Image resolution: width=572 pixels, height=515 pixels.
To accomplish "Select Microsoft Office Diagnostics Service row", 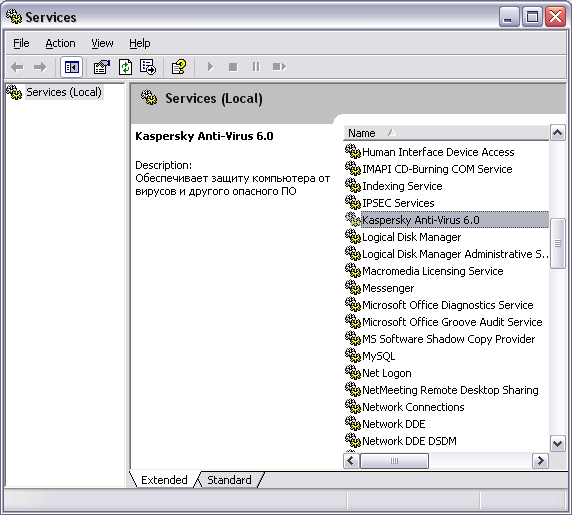I will (448, 305).
